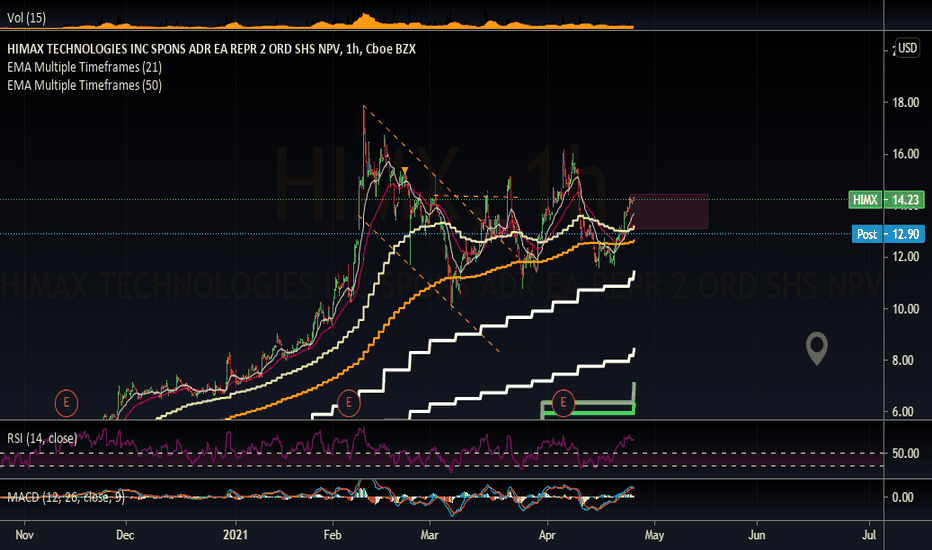Click the 8.00 price axis label
This screenshot has width=932, height=550.
905,360
